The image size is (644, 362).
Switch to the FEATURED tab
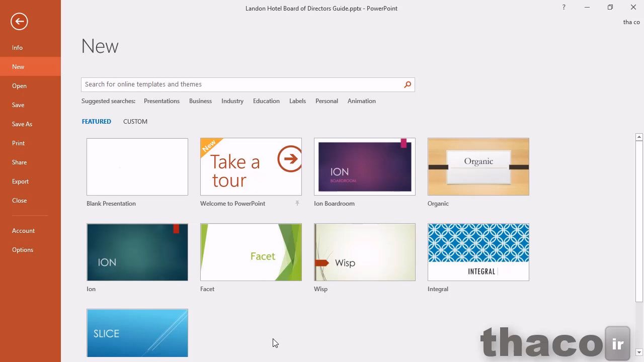click(x=97, y=122)
